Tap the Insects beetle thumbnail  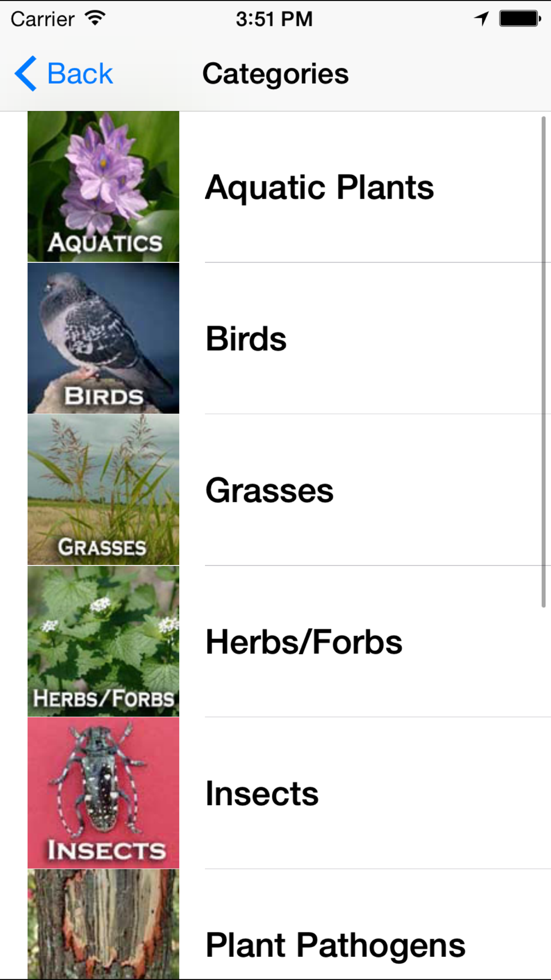[103, 793]
